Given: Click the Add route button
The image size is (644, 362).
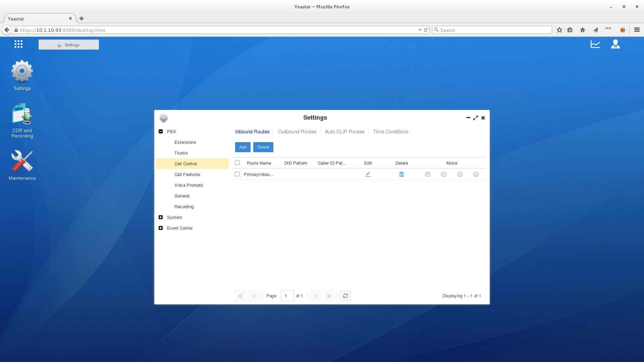Looking at the screenshot, I should point(243,147).
